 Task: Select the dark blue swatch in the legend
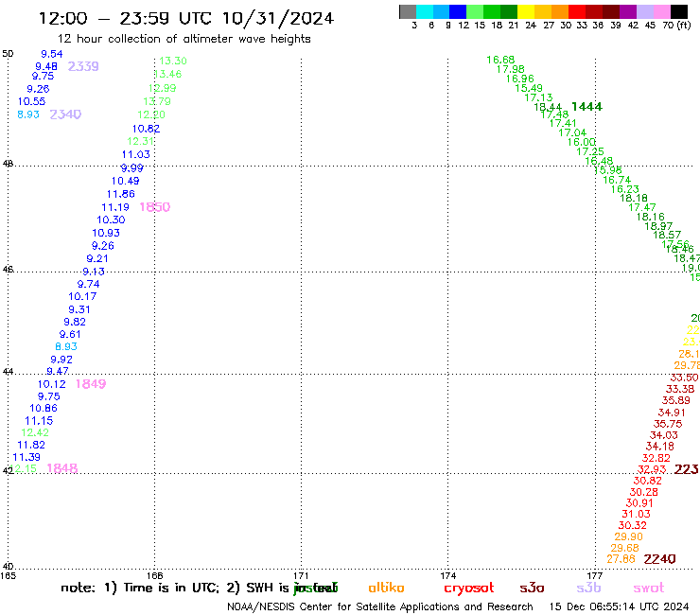pos(458,11)
